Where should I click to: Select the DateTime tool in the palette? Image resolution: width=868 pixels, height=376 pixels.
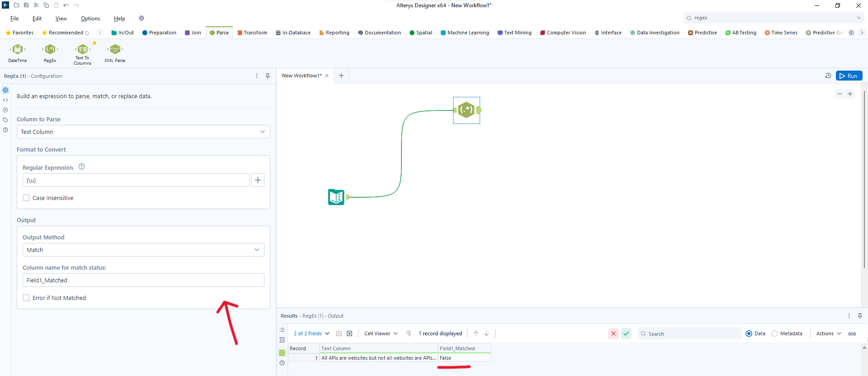click(x=18, y=53)
